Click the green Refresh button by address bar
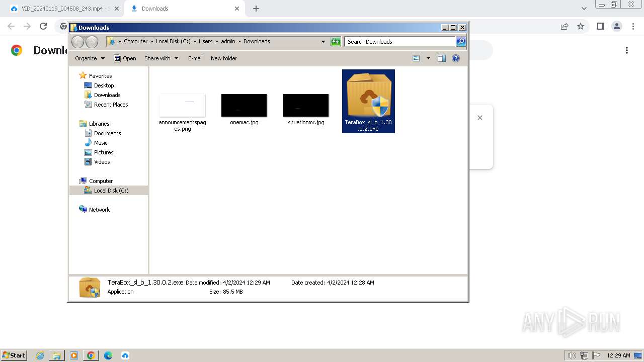The width and height of the screenshot is (644, 362). point(336,42)
